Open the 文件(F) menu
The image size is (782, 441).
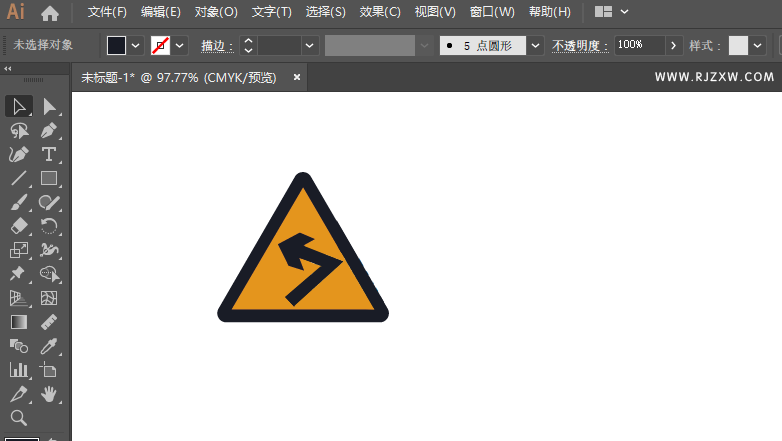pos(107,12)
